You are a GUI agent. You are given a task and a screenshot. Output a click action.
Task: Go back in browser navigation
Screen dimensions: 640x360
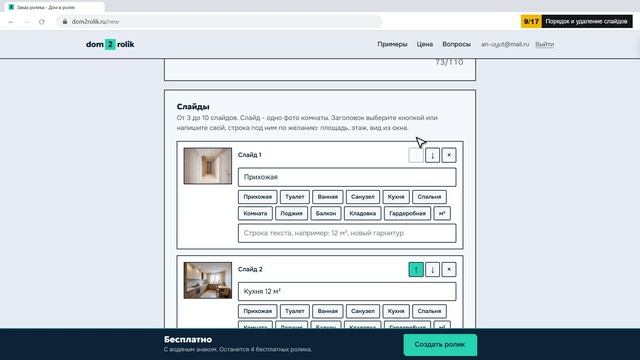[11, 22]
